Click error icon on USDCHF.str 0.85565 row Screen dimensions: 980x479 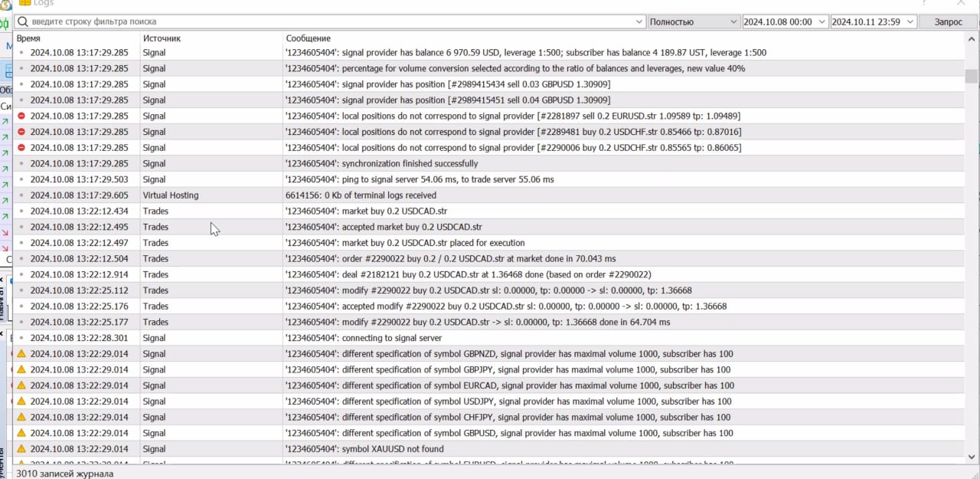(21, 147)
